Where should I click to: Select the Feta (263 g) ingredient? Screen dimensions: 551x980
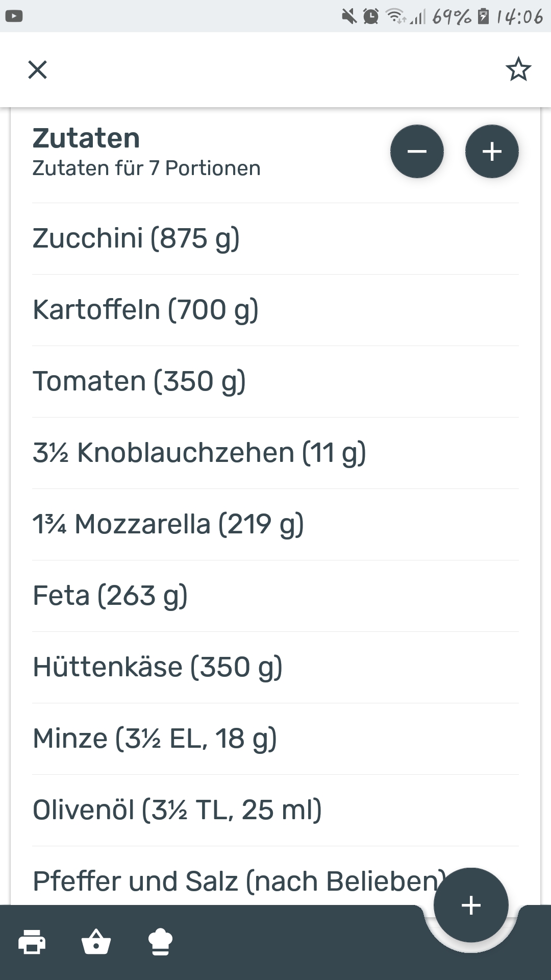coord(110,596)
